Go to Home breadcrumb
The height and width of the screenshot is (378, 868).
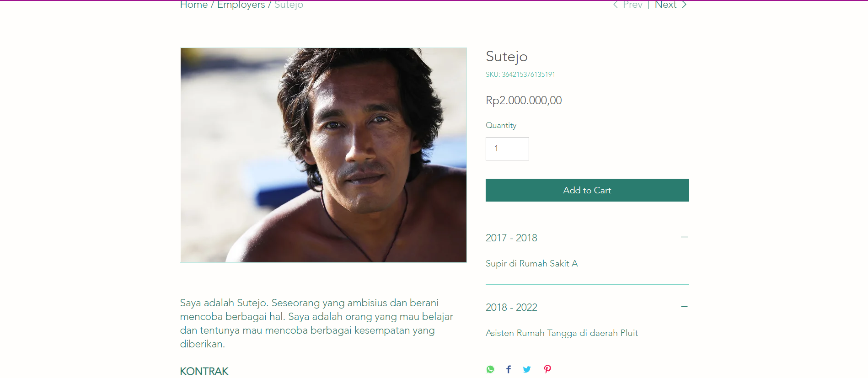(194, 5)
